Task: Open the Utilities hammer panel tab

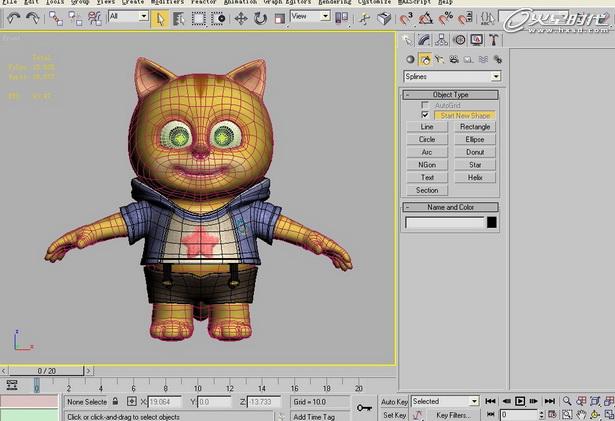Action: pos(493,40)
